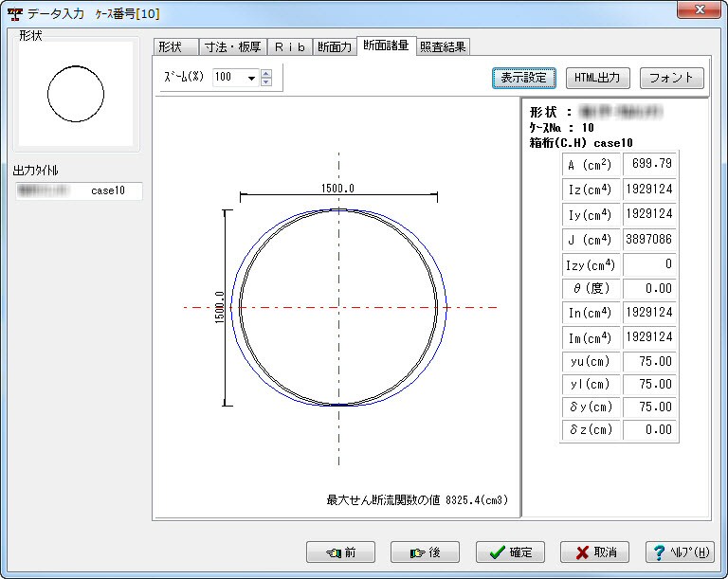Screen dimensions: 728x579
Task: Select the θ(度) value cell
Action: tap(649, 288)
